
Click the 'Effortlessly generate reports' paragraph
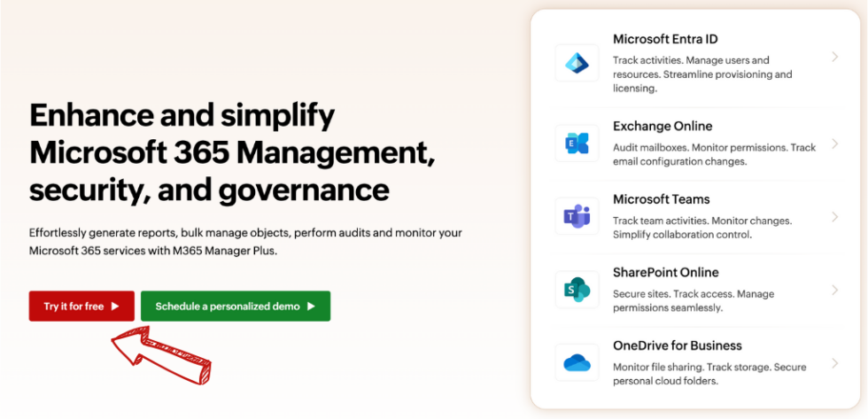click(245, 242)
